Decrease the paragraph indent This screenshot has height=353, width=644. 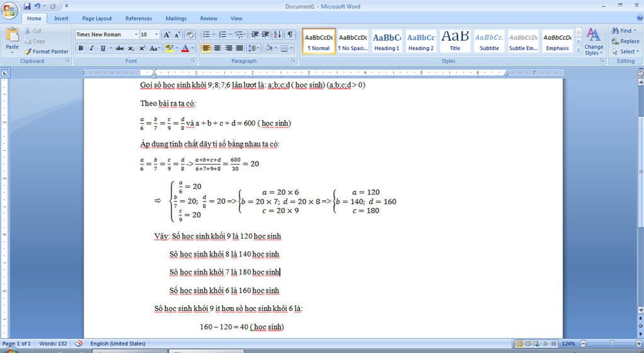[255, 35]
